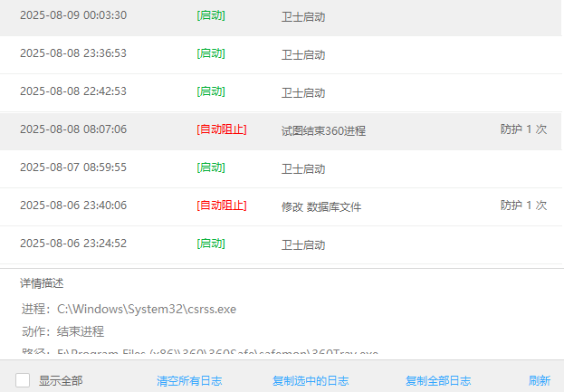The image size is (564, 392).
Task: Click the 详情描述 section header
Action: (42, 283)
